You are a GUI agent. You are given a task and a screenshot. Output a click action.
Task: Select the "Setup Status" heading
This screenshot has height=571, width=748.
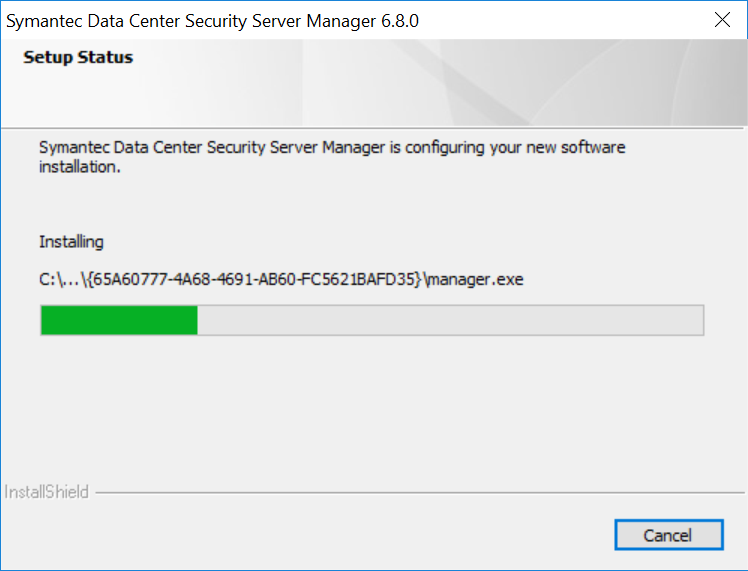[78, 57]
